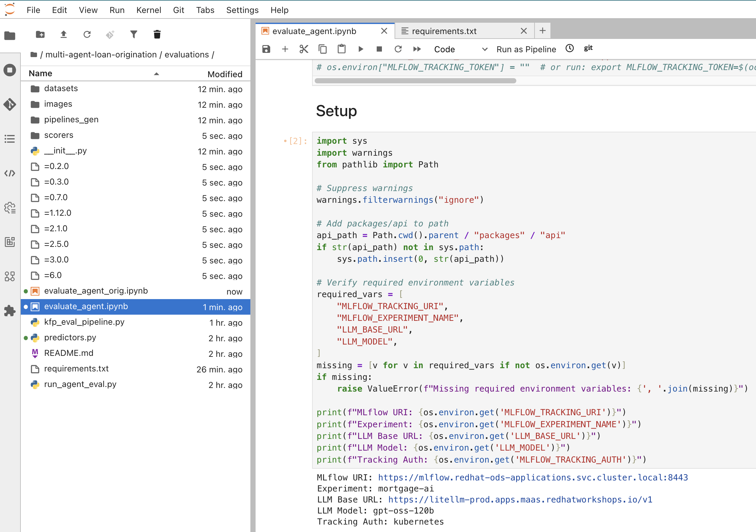Viewport: 756px width, 532px height.
Task: Switch to the requirements.txt tab
Action: pyautogui.click(x=444, y=31)
